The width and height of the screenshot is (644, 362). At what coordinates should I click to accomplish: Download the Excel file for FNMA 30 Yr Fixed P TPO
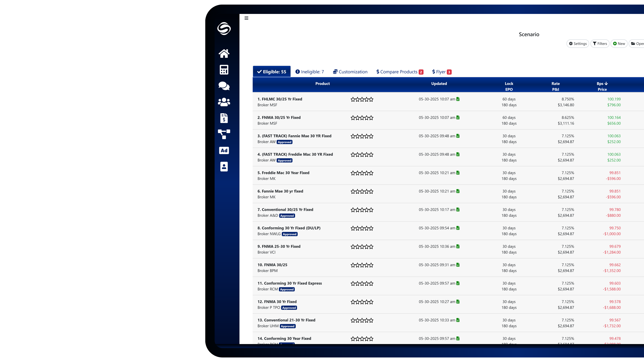coord(458,302)
